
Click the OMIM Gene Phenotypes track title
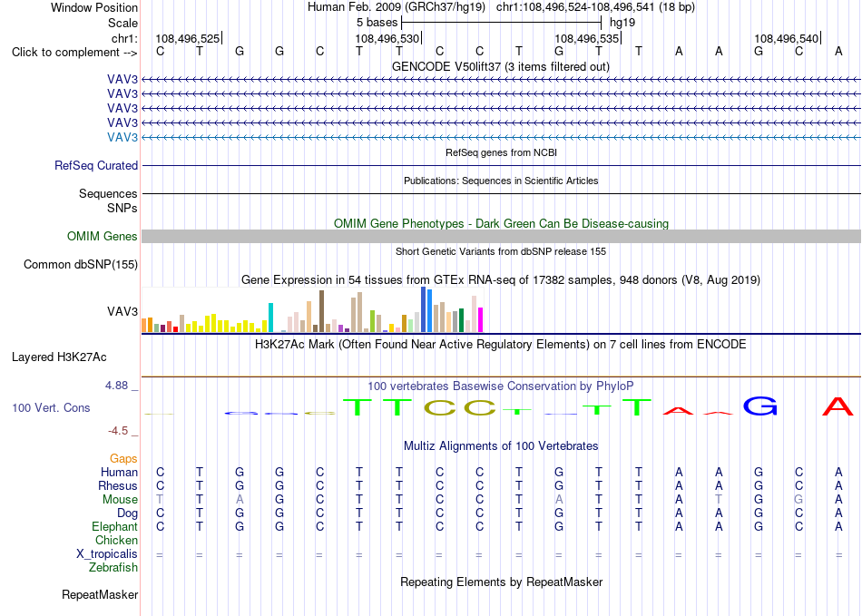point(501,224)
